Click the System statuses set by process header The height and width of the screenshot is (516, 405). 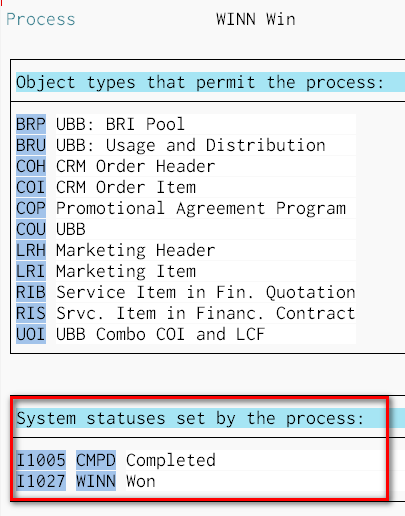coord(190,418)
